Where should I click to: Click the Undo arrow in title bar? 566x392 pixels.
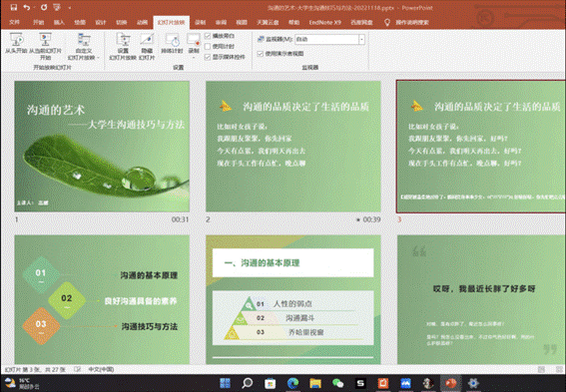click(x=26, y=7)
